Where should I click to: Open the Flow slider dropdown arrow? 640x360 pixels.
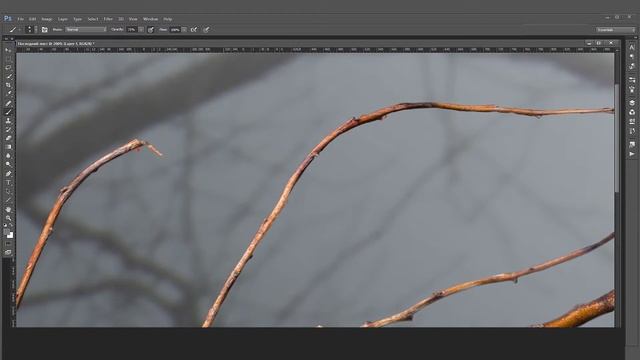click(184, 29)
